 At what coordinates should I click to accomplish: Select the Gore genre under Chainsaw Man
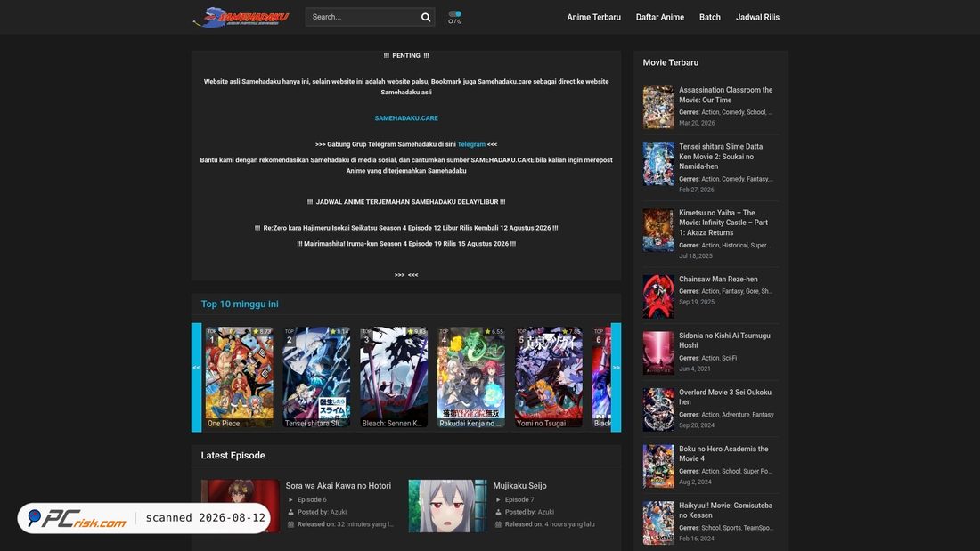(x=751, y=291)
